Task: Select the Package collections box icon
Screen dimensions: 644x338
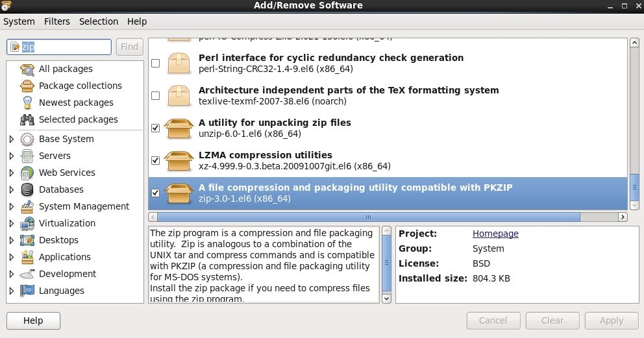Action: pyautogui.click(x=27, y=86)
